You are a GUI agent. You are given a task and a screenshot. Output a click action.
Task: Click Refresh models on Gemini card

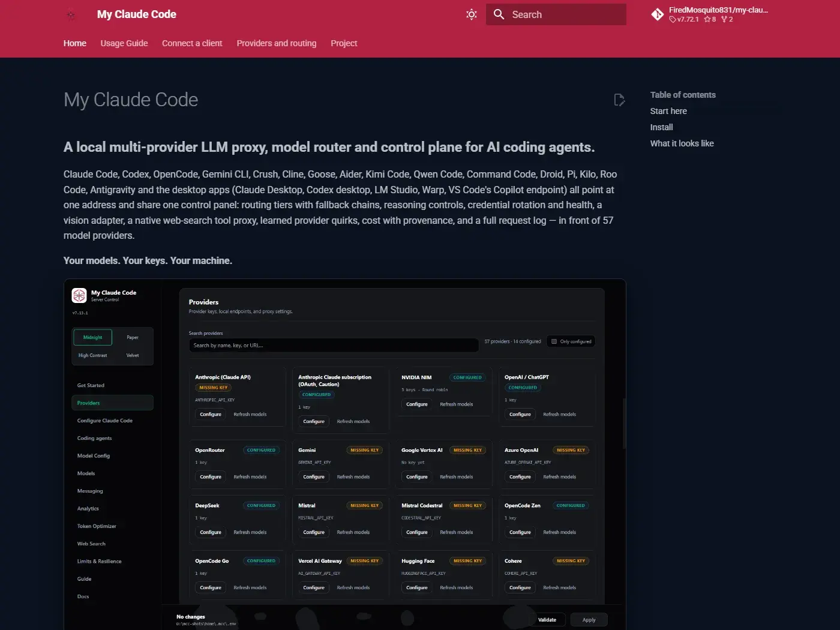click(353, 477)
